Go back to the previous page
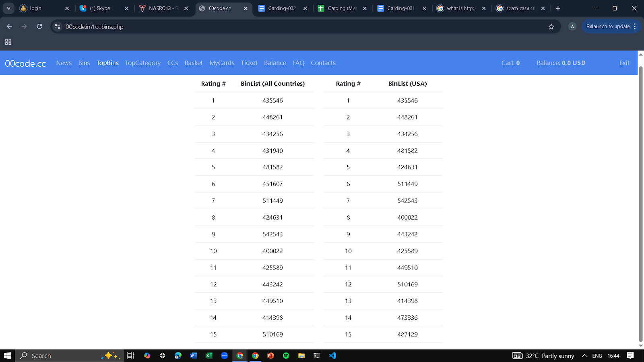This screenshot has height=362, width=644. click(x=9, y=27)
